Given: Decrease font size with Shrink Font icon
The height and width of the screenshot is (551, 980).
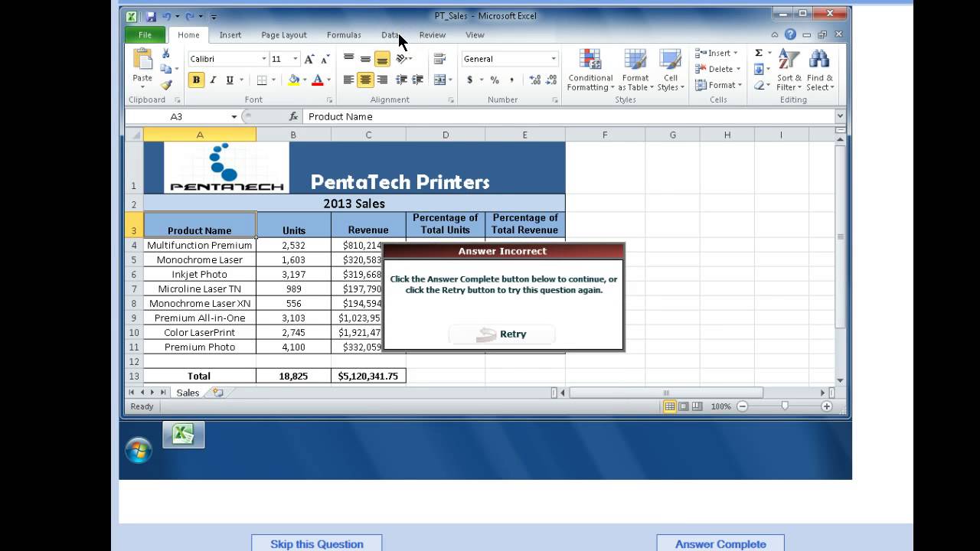Looking at the screenshot, I should point(325,59).
